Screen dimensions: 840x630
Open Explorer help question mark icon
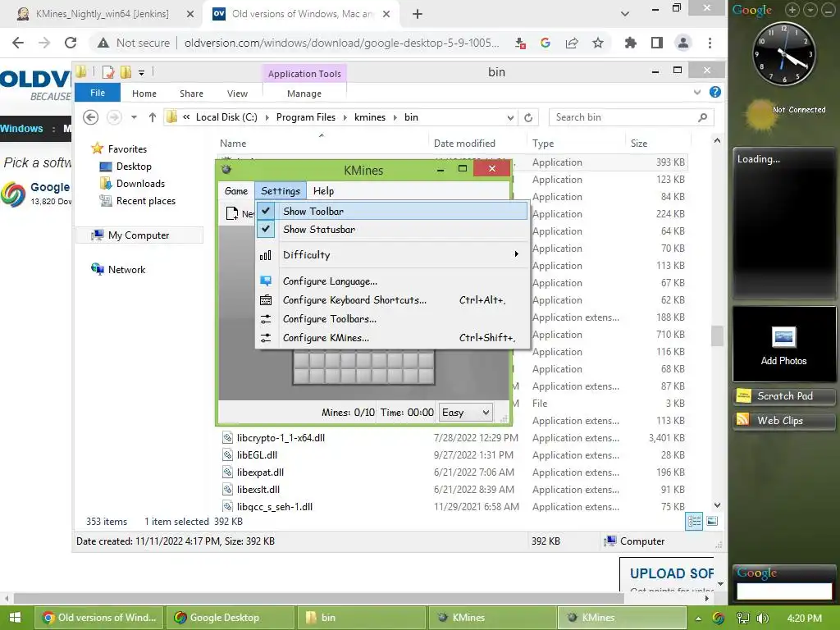click(714, 92)
